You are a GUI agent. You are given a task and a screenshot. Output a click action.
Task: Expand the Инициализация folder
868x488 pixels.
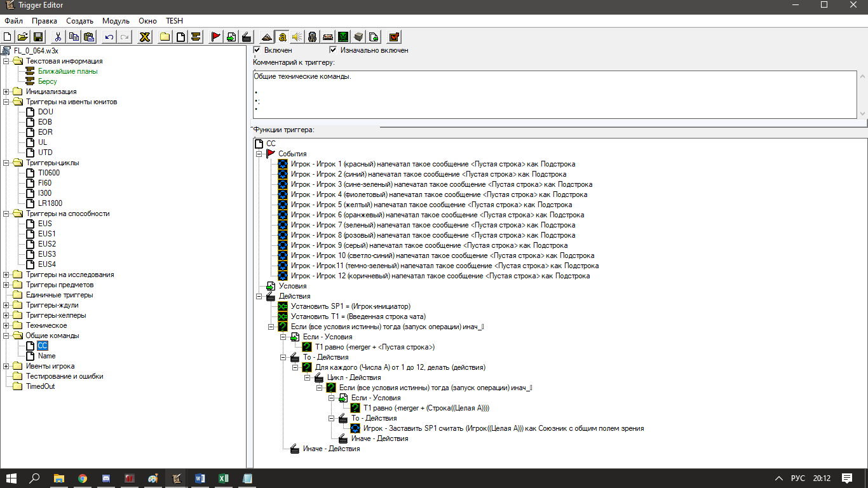[x=6, y=91]
